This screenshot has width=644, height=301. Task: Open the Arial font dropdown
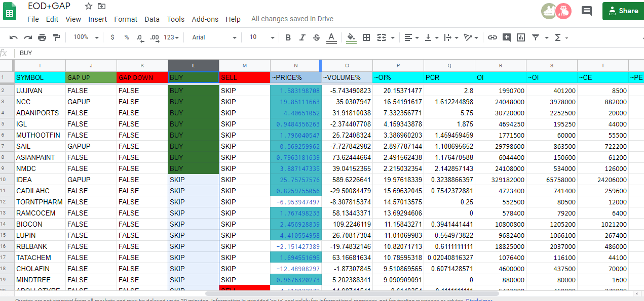(214, 37)
